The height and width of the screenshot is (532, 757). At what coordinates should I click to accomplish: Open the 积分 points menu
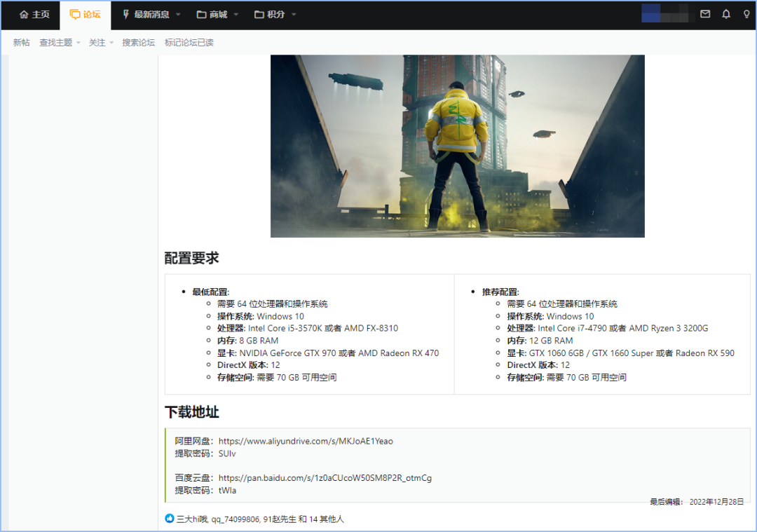(275, 15)
